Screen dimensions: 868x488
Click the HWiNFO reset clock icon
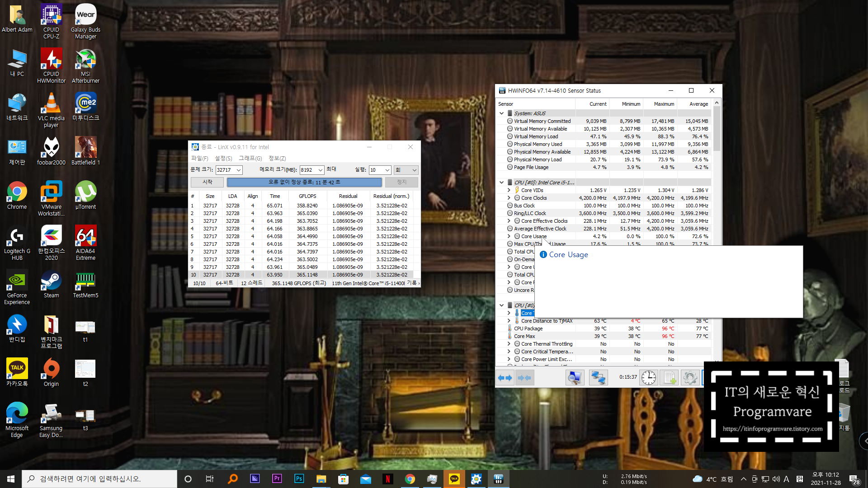pos(648,378)
